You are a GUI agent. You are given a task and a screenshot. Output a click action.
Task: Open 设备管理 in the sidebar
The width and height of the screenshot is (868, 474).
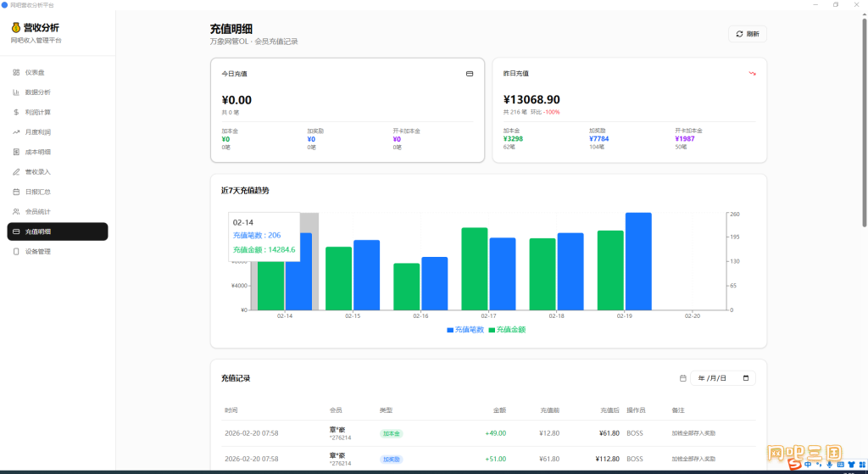coord(58,251)
